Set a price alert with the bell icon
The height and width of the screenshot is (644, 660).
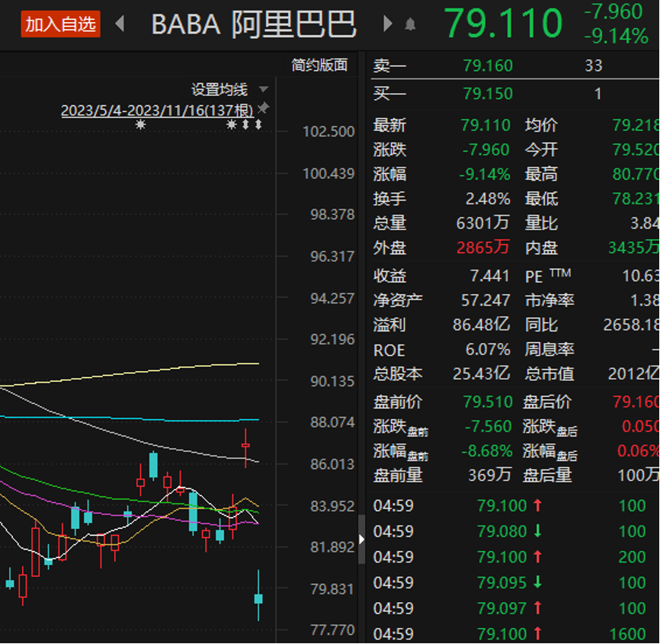pos(410,24)
